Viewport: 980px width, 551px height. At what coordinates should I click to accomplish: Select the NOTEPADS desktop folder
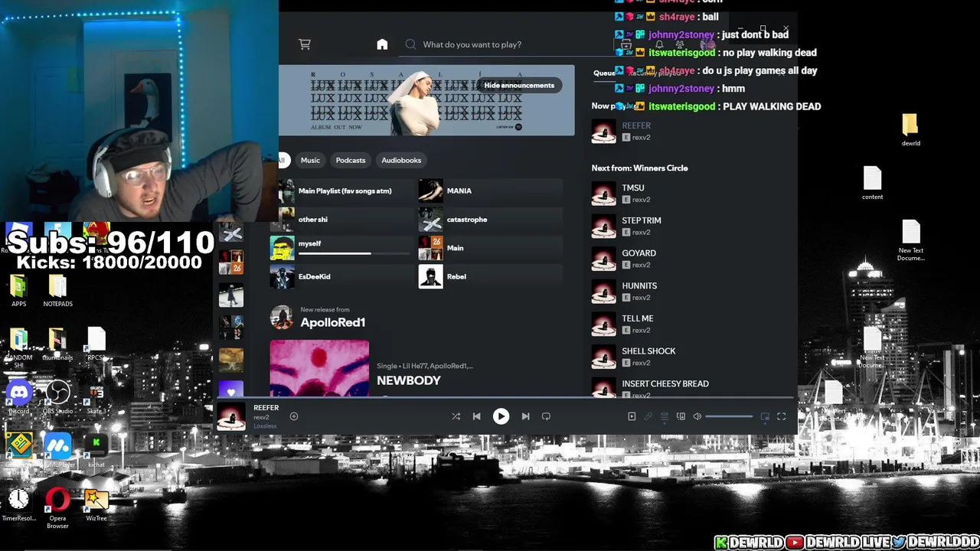[57, 292]
